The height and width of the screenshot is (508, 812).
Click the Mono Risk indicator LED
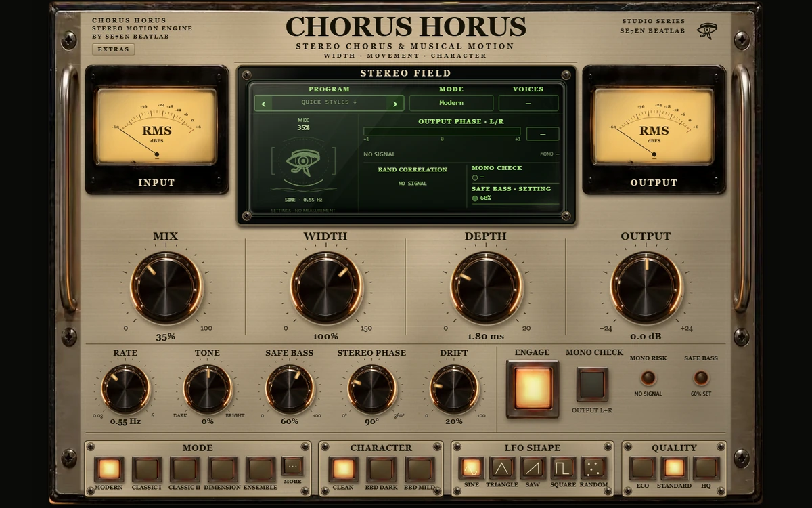[648, 378]
